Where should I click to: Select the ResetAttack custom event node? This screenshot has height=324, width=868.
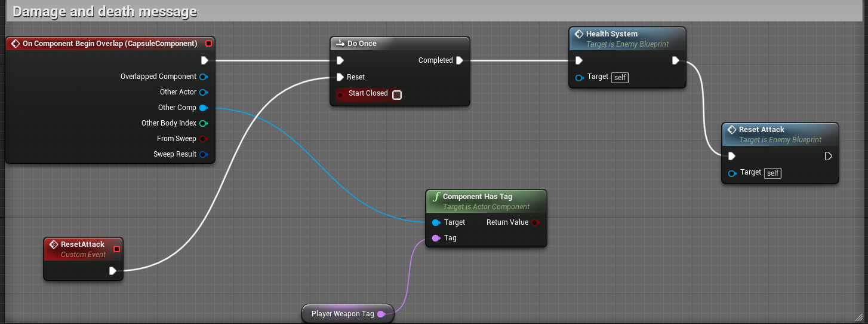point(82,244)
